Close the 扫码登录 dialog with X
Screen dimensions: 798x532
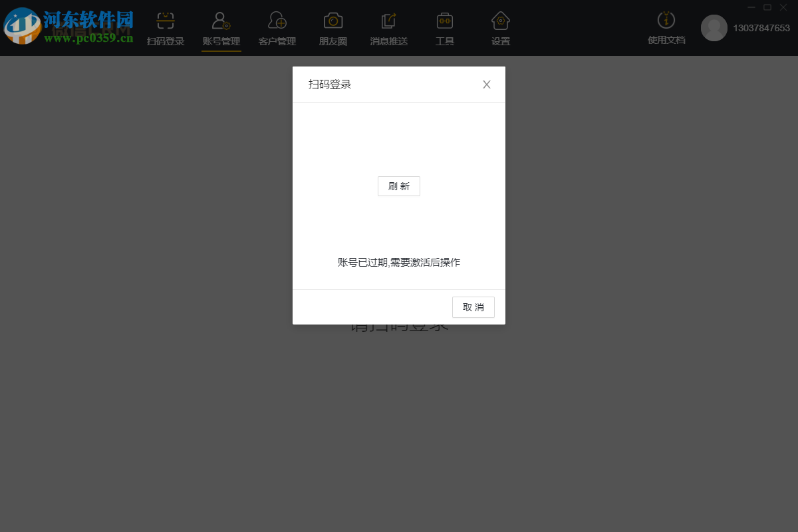pos(486,84)
